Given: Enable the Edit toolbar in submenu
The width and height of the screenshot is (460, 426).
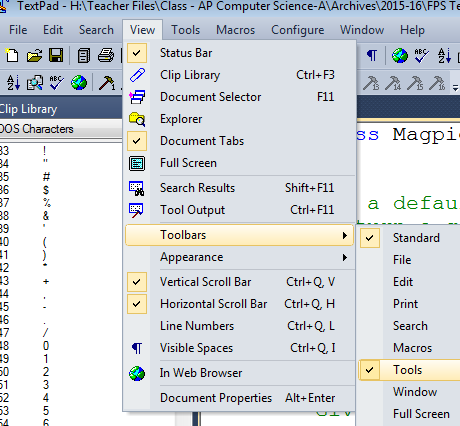Looking at the screenshot, I should [410, 282].
